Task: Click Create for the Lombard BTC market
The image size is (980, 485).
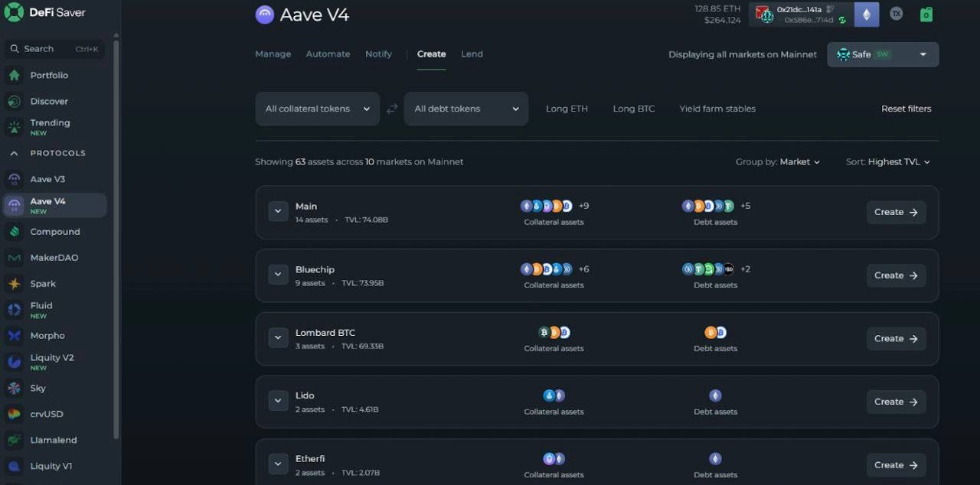Action: [x=896, y=338]
